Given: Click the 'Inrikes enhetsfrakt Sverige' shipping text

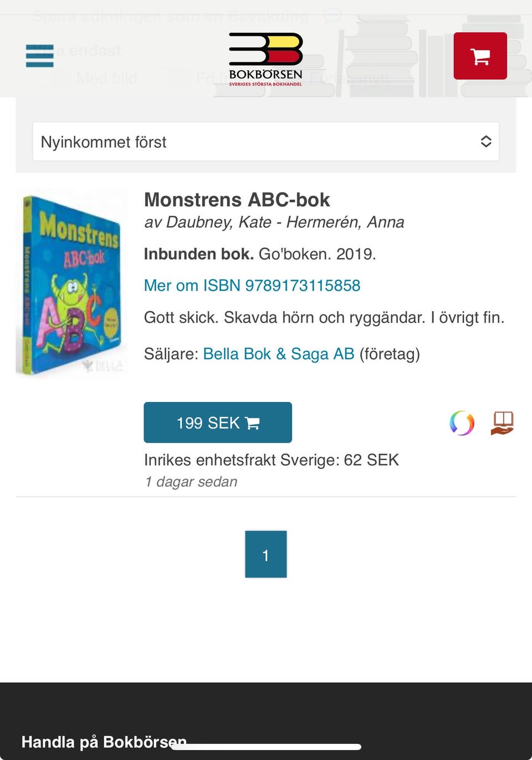Looking at the screenshot, I should pyautogui.click(x=271, y=460).
